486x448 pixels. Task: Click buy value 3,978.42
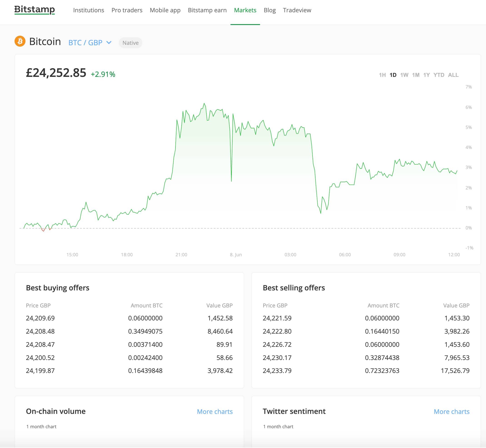pyautogui.click(x=220, y=371)
